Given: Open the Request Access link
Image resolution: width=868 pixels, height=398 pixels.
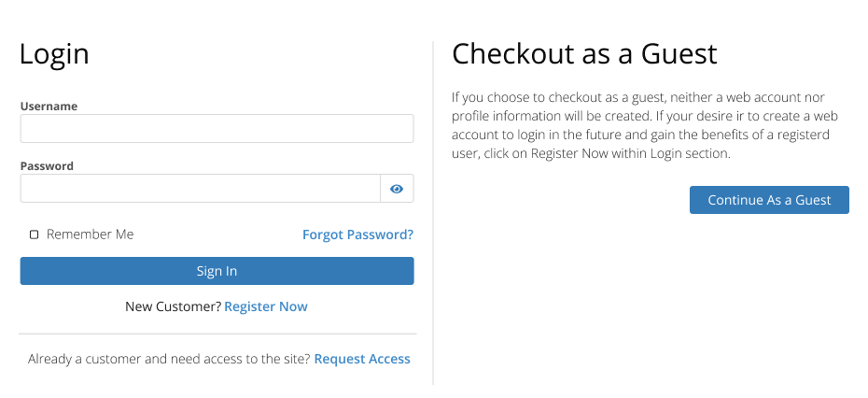Looking at the screenshot, I should 362,359.
